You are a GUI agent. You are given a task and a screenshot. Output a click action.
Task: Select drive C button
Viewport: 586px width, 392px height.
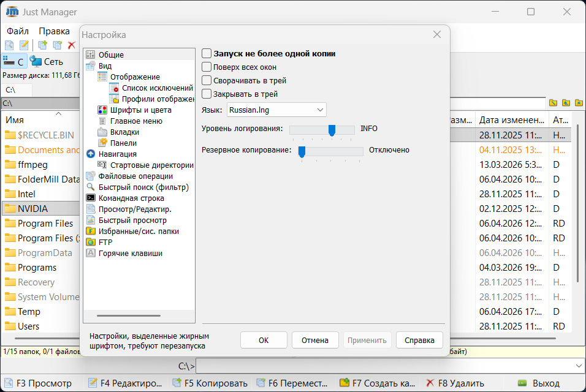coord(14,62)
